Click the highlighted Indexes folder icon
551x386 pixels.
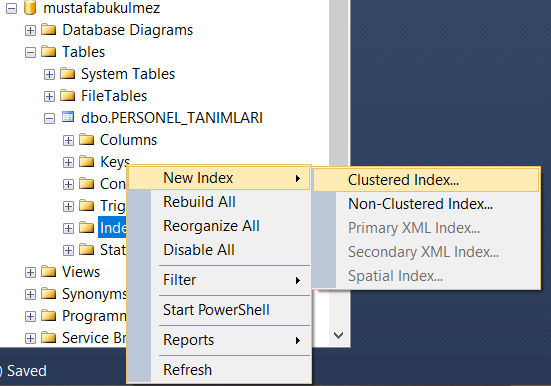tap(86, 227)
